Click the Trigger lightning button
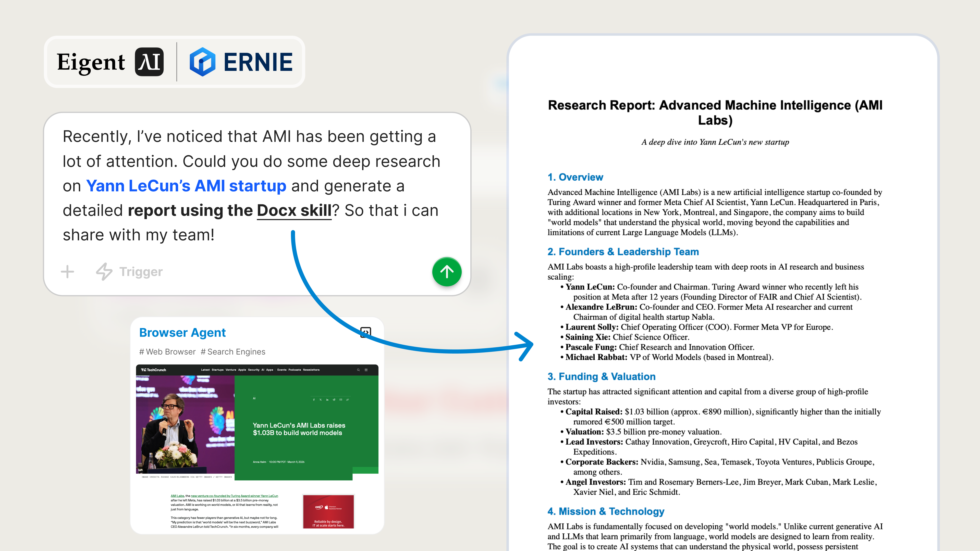Screen dimensions: 980x551 129,271
